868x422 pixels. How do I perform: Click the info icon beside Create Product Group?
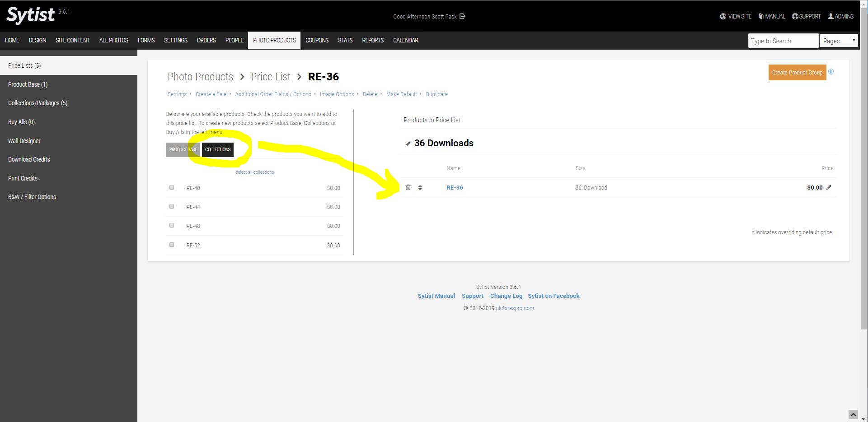click(x=831, y=72)
